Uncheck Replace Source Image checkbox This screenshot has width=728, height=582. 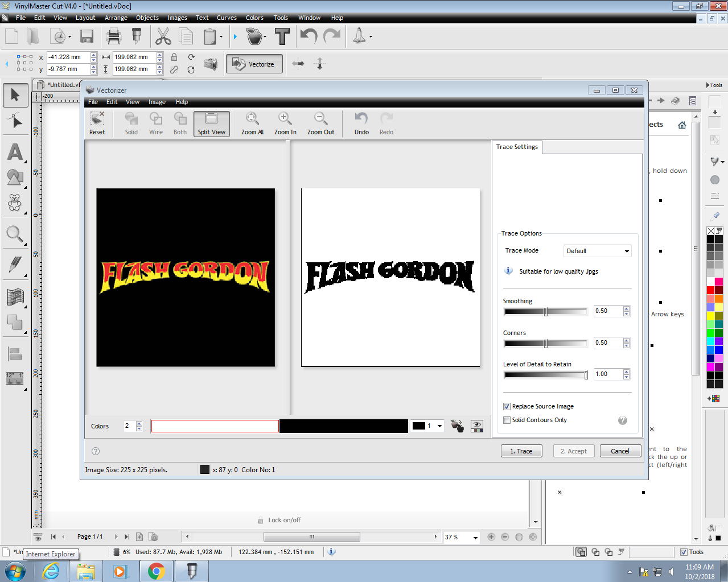click(x=507, y=406)
